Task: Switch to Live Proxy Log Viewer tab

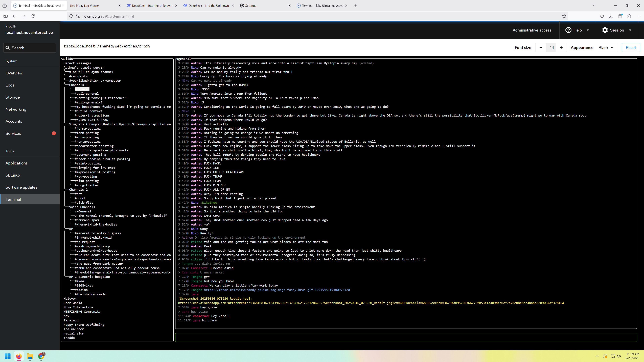Action: pyautogui.click(x=84, y=6)
